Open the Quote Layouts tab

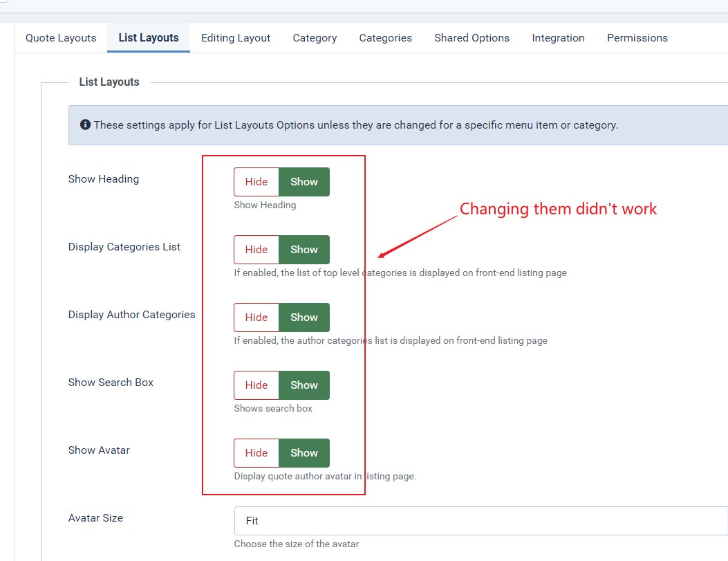(61, 38)
